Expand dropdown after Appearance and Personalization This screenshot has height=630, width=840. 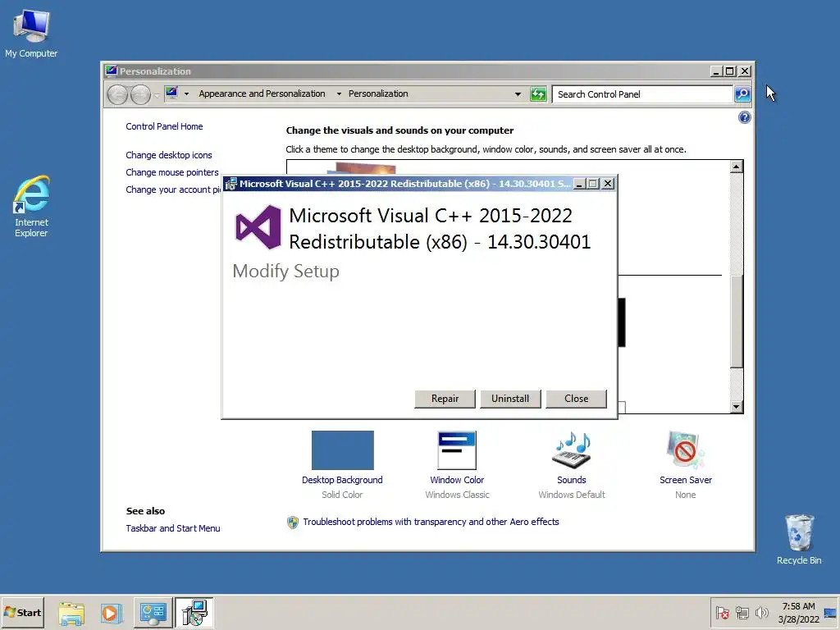coord(339,94)
